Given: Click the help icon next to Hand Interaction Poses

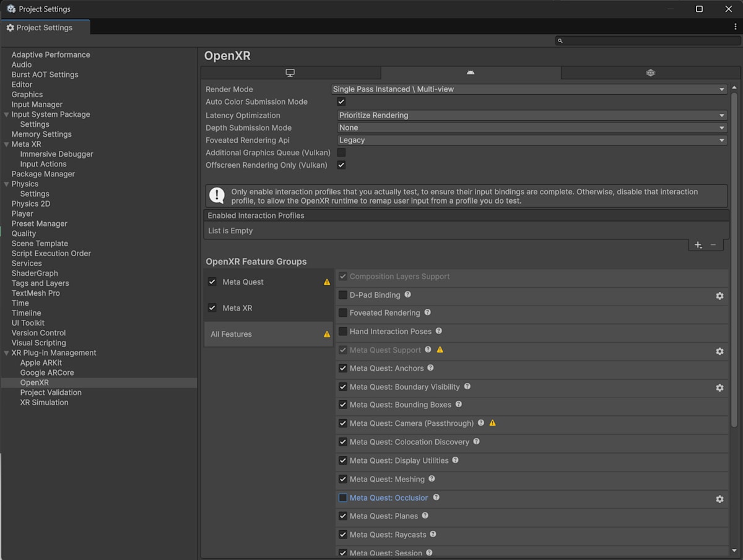Looking at the screenshot, I should [x=438, y=331].
